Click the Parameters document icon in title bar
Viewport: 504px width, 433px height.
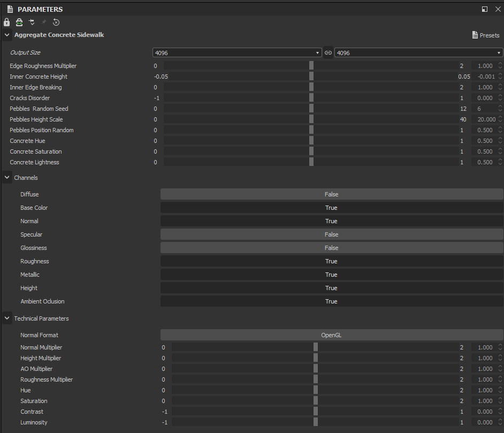click(x=10, y=9)
